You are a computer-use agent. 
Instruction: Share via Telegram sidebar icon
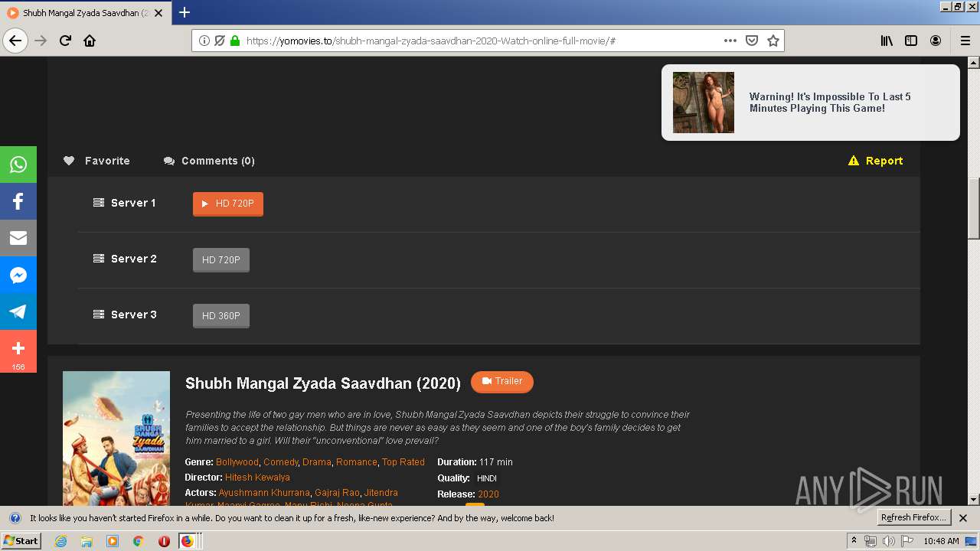click(18, 311)
